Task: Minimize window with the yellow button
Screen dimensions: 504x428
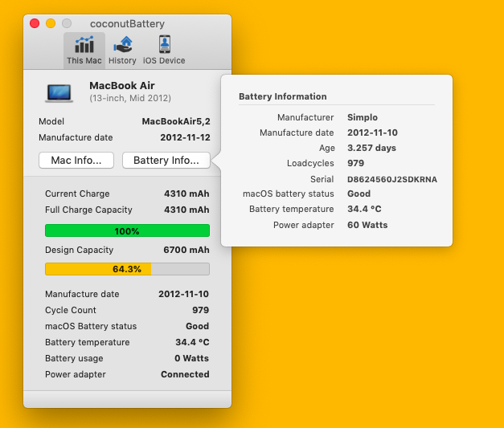Action: click(x=51, y=23)
